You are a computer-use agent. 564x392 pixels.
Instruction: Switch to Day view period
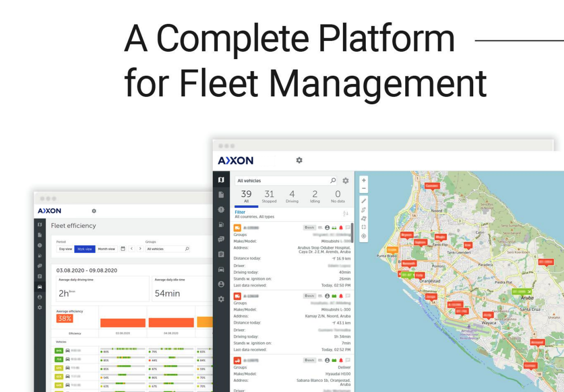pos(65,249)
